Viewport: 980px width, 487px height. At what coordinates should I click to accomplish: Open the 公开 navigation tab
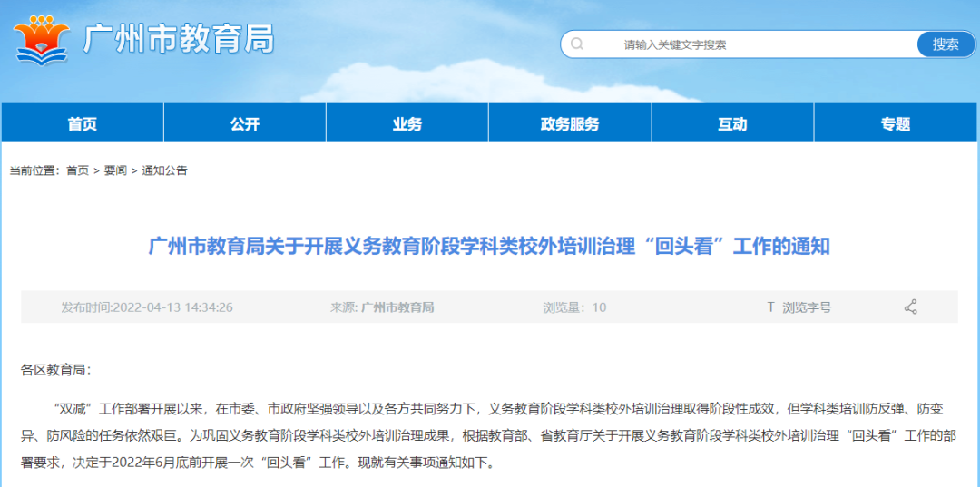click(244, 123)
